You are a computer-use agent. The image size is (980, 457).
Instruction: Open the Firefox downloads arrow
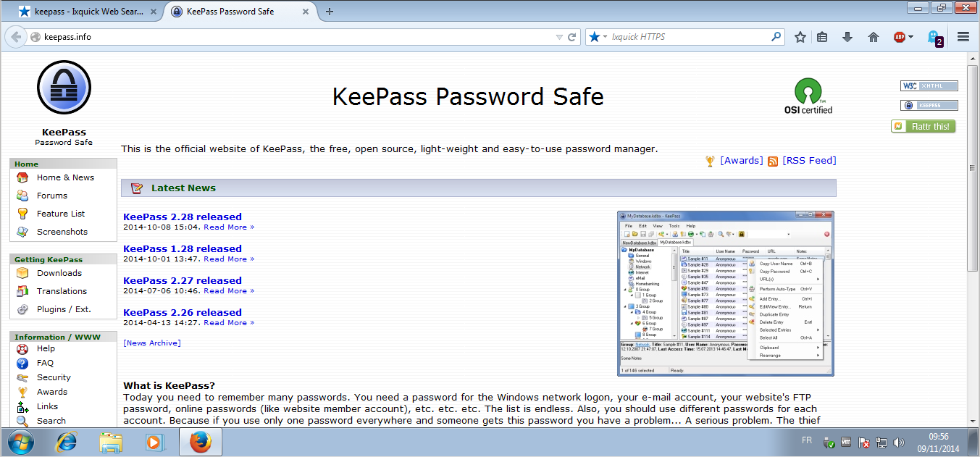847,37
